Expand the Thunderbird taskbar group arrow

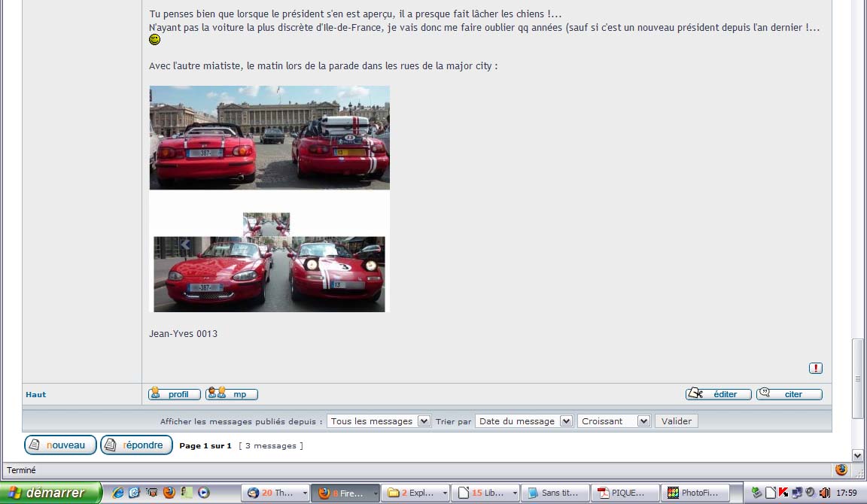pyautogui.click(x=305, y=493)
